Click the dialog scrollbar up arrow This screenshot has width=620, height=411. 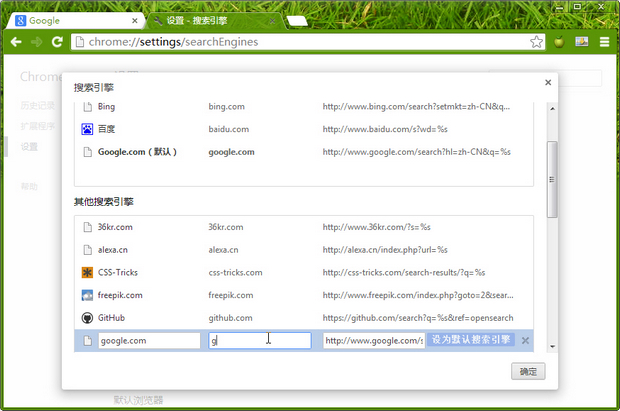pos(552,109)
